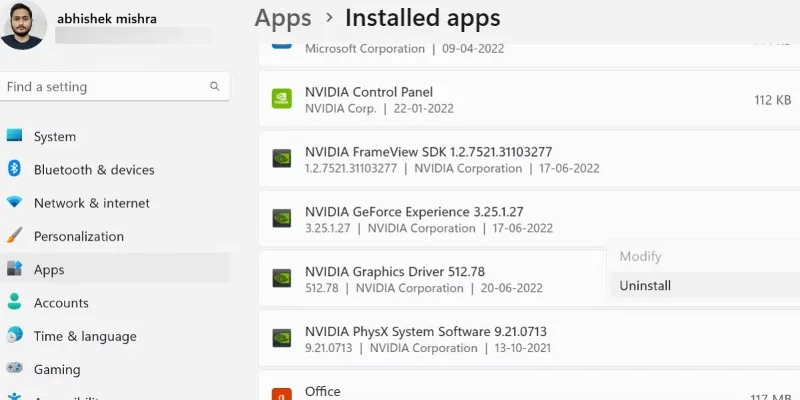
Task: Select the Office app name
Action: (x=322, y=391)
